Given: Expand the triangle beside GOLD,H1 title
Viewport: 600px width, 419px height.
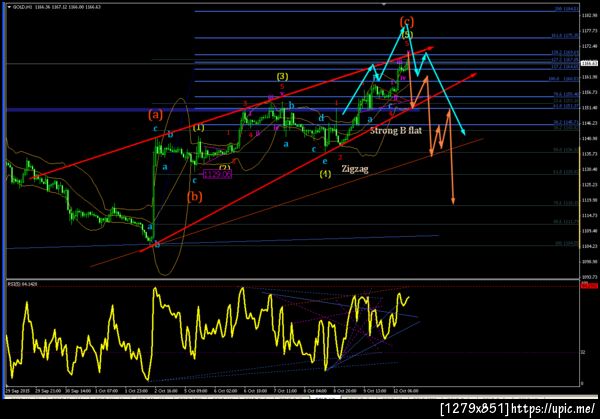Looking at the screenshot, I should [9, 7].
